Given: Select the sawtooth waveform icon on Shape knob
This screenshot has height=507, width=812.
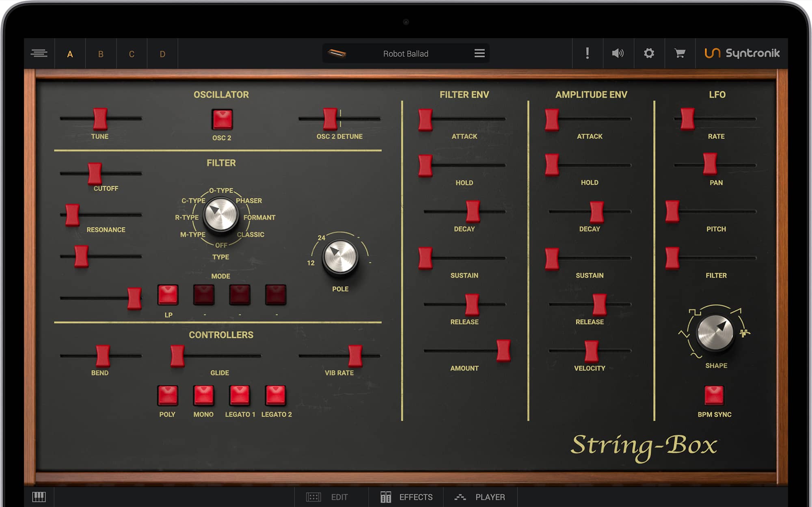Looking at the screenshot, I should tap(736, 311).
